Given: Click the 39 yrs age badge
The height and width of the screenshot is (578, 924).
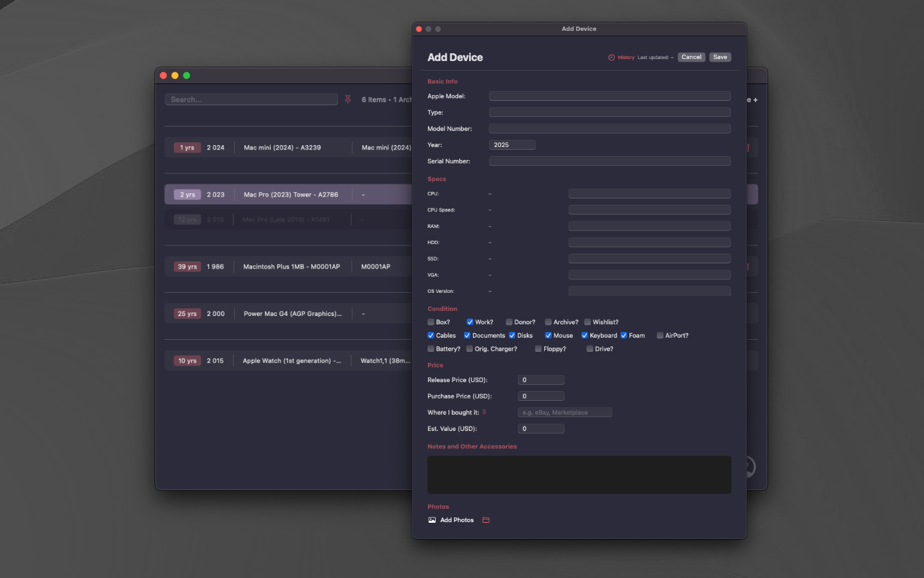Looking at the screenshot, I should click(187, 267).
